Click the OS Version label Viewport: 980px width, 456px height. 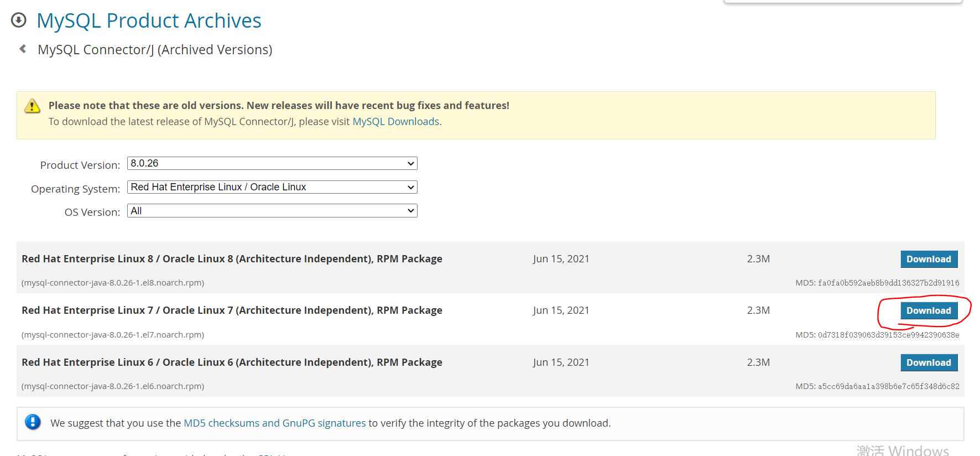[x=92, y=212]
